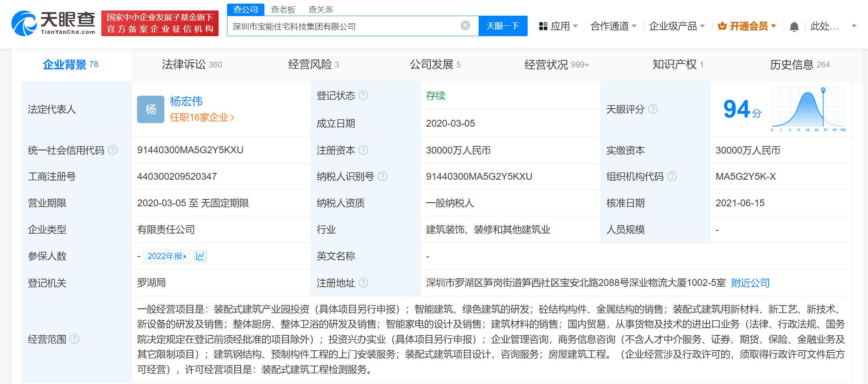Open the notification bell icon
Screen dimensions: 868x384
pos(794,25)
